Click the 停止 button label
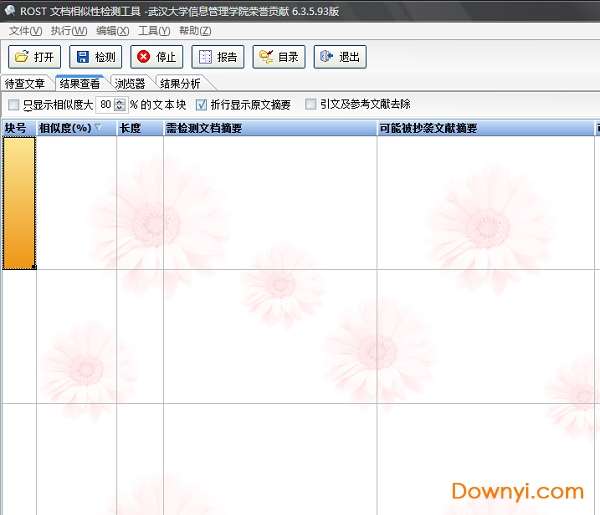Viewport: 600px width, 515px height. click(166, 57)
